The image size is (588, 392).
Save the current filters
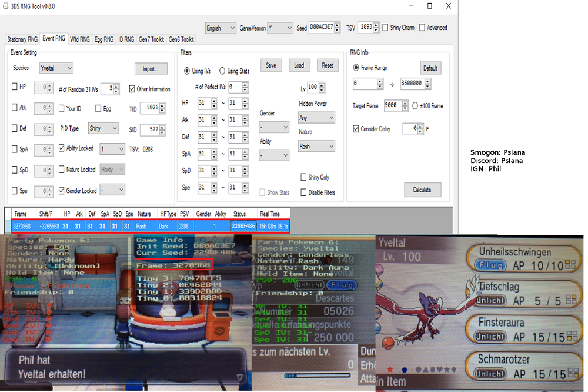[270, 65]
